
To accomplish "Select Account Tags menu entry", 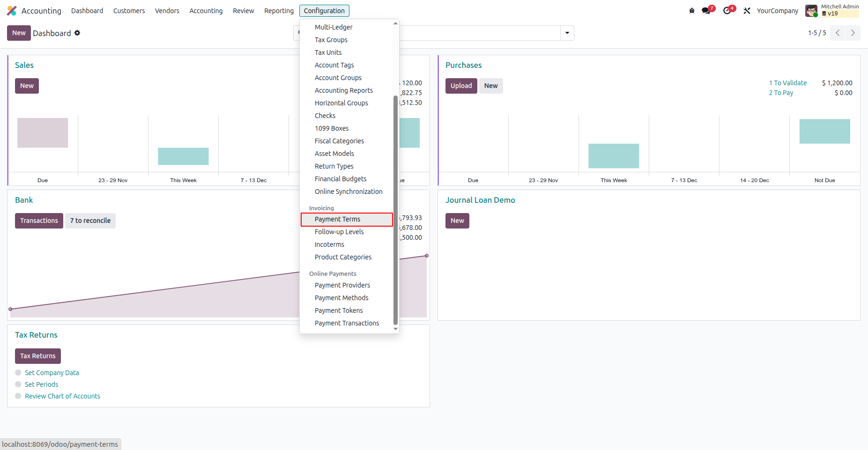I will (x=347, y=65).
